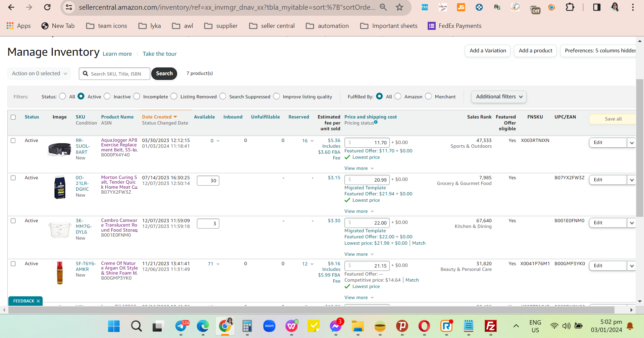Open Zoom from the taskbar
644x338 pixels.
(x=269, y=326)
